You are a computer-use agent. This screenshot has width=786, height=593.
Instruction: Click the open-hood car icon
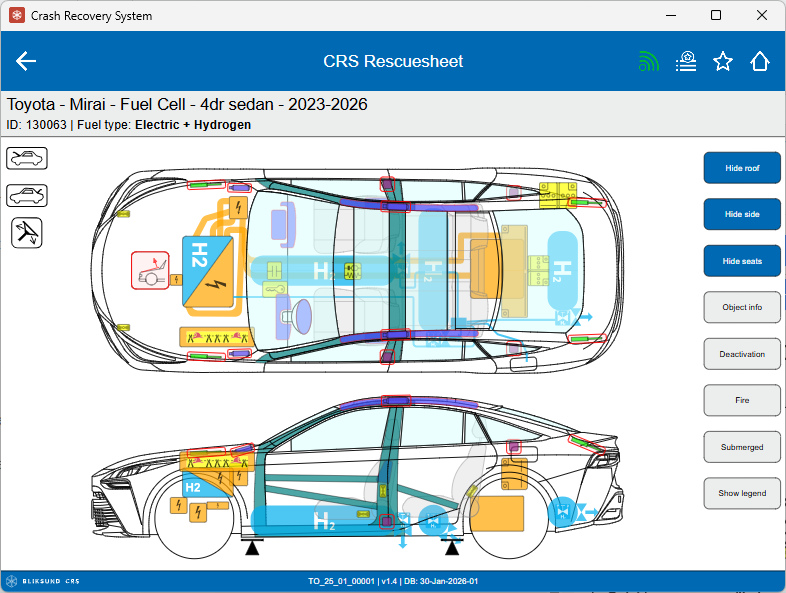[27, 158]
